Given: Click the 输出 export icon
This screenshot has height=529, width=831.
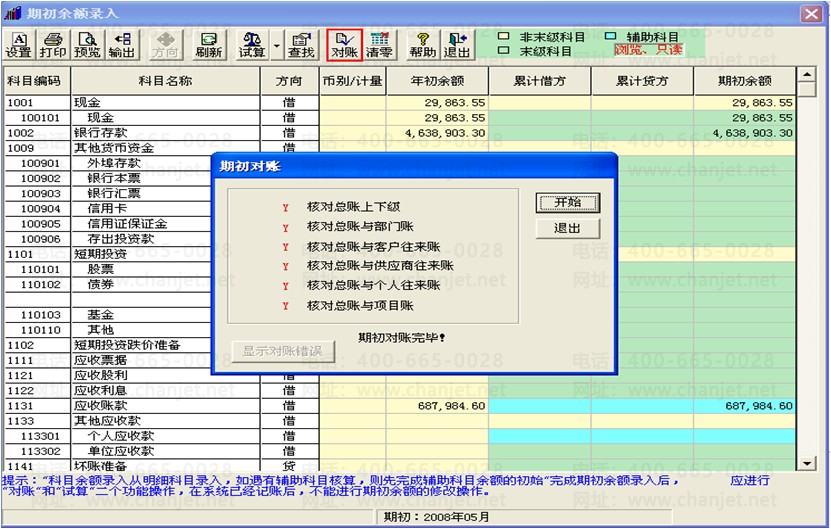Looking at the screenshot, I should point(122,45).
